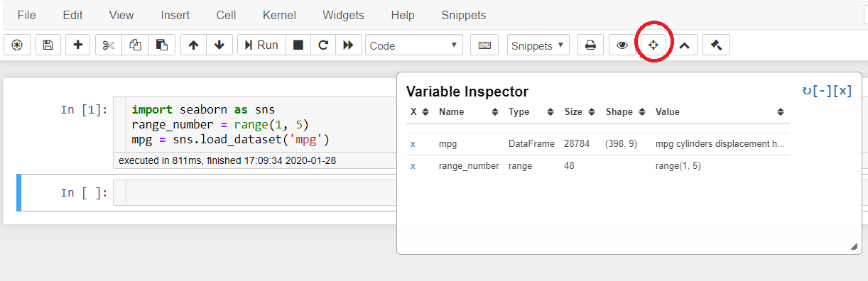Insert a cell below with plus icon

coord(78,45)
